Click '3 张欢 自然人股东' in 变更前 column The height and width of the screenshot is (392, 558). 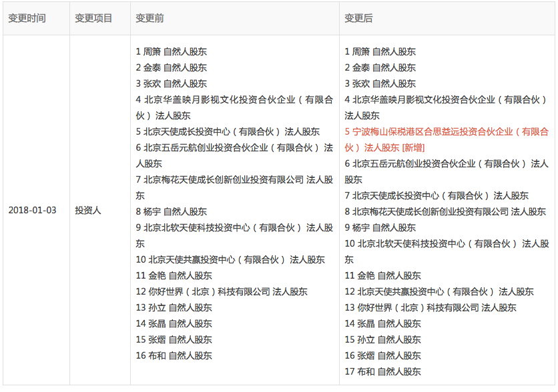[x=171, y=83]
